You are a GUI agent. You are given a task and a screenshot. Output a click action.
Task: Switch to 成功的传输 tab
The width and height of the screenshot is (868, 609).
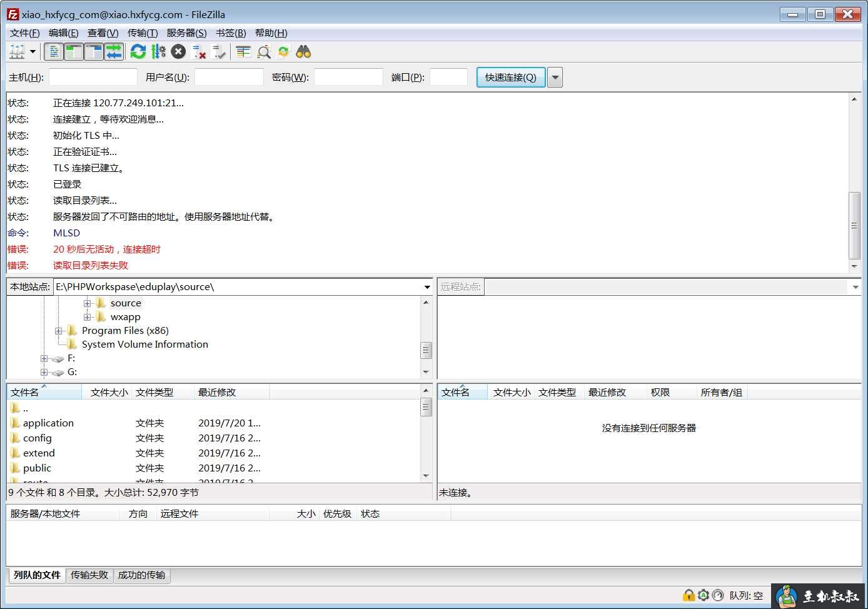pos(142,575)
